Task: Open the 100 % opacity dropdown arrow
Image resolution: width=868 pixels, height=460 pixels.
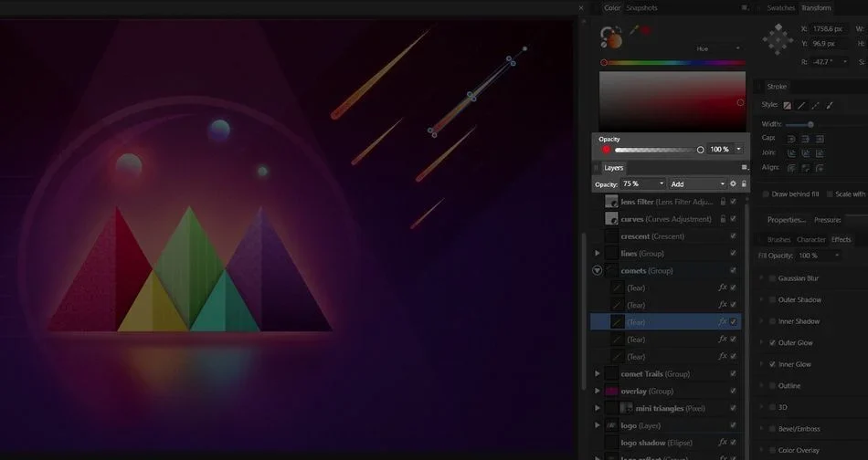Action: pyautogui.click(x=738, y=150)
